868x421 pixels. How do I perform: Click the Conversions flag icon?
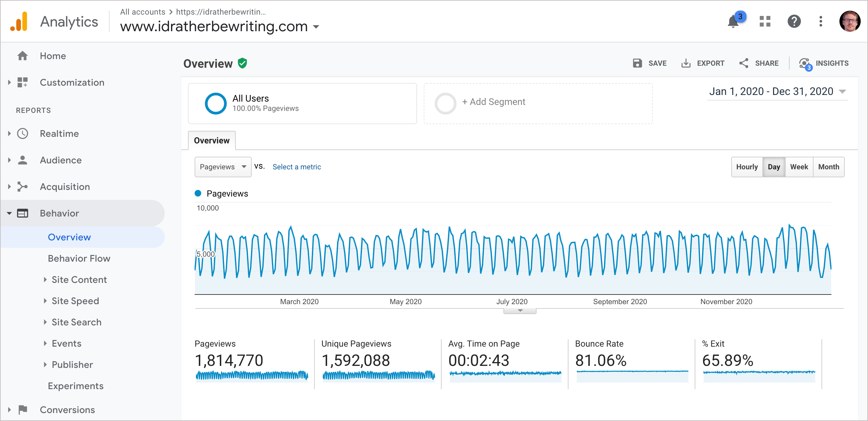23,410
